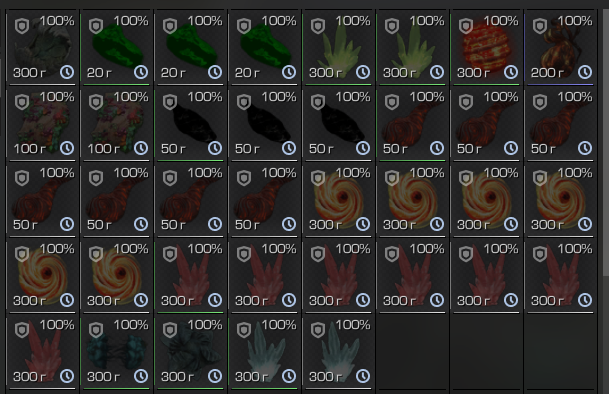
Task: Select the first mushroom-covered 100 г item
Action: point(43,123)
